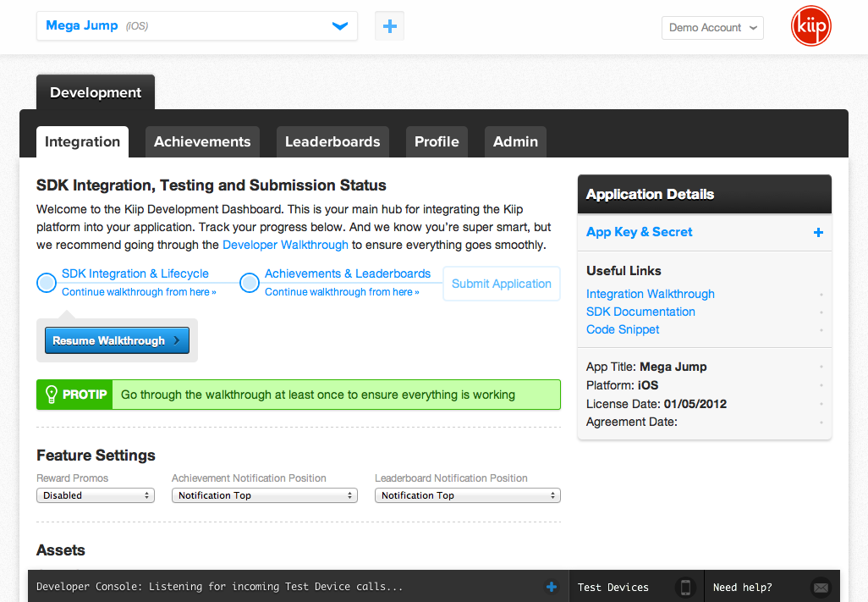This screenshot has width=868, height=602.
Task: Continue walkthrough under SDK Integration & Lifecycle
Action: click(139, 292)
